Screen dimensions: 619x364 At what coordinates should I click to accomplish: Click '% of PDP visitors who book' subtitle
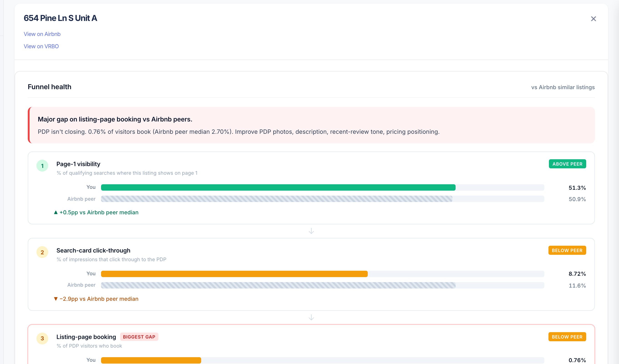[x=89, y=346]
